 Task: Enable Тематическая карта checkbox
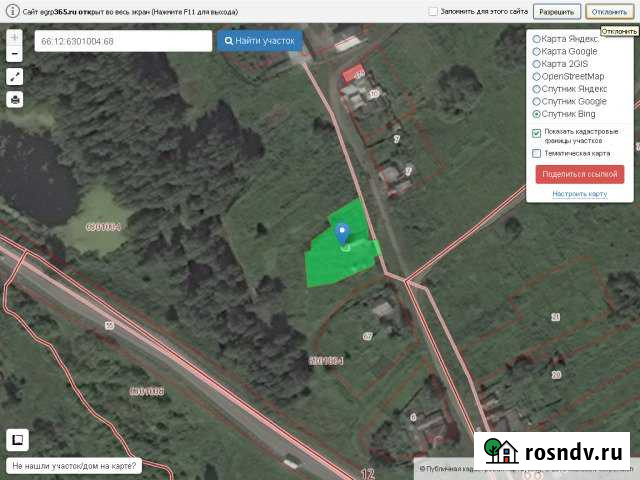(x=537, y=153)
